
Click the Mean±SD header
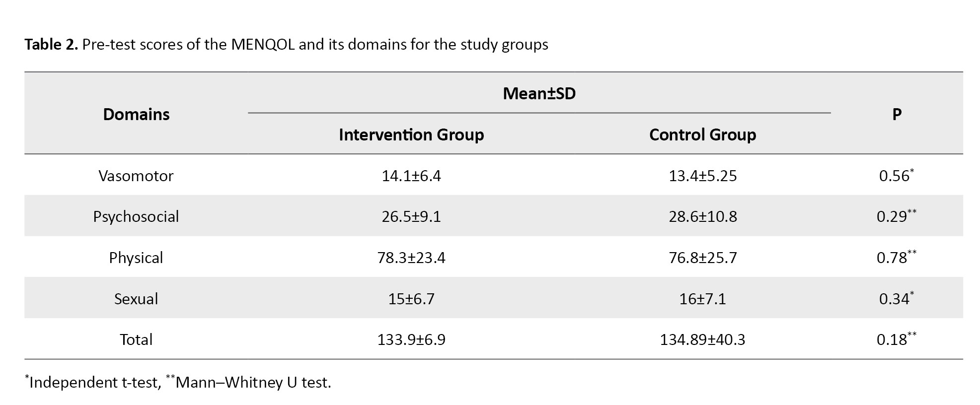pos(539,94)
